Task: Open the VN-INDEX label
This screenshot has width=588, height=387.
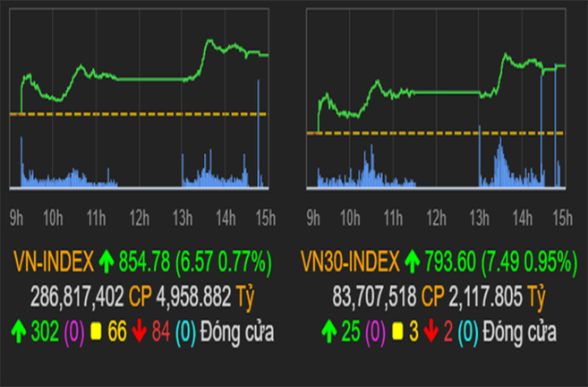Action: 54,262
